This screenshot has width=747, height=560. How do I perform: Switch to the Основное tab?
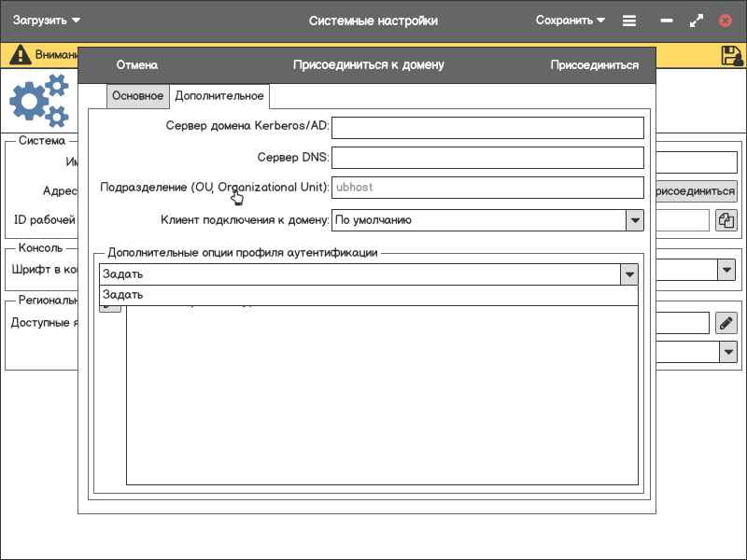pos(137,96)
